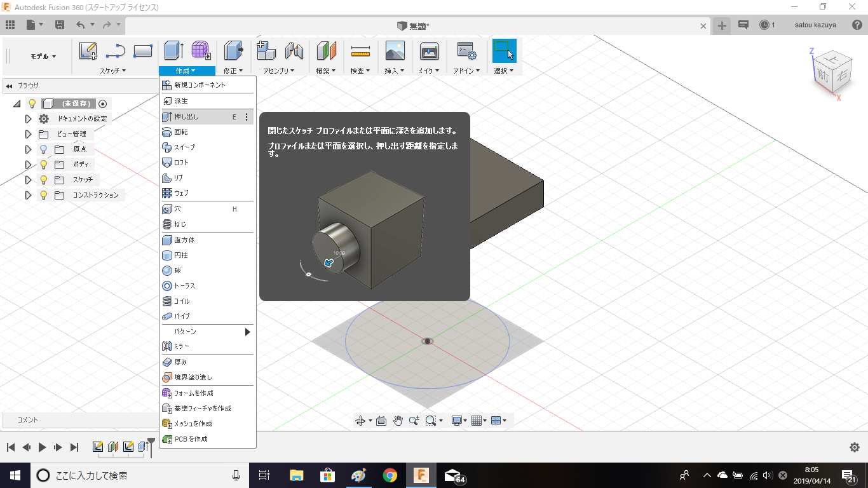
Task: Expand the コンストラクション tree node
Action: 28,195
